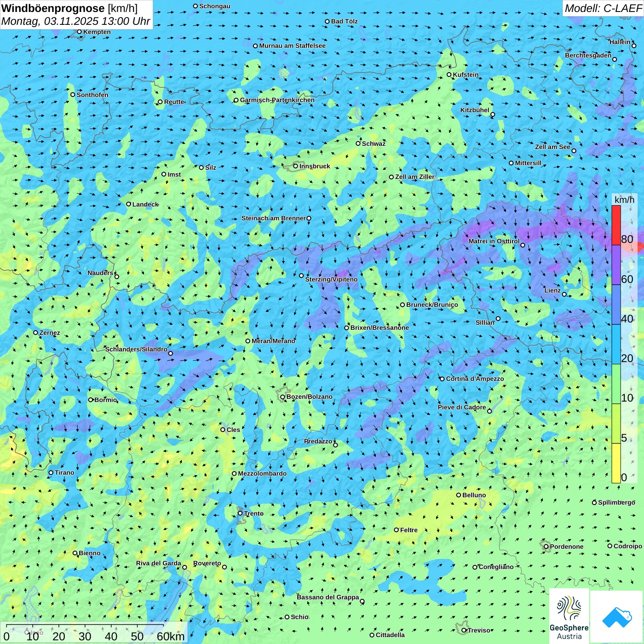The image size is (644, 644).
Task: Click the Garmisch-Partenkirchen label
Action: tap(277, 100)
